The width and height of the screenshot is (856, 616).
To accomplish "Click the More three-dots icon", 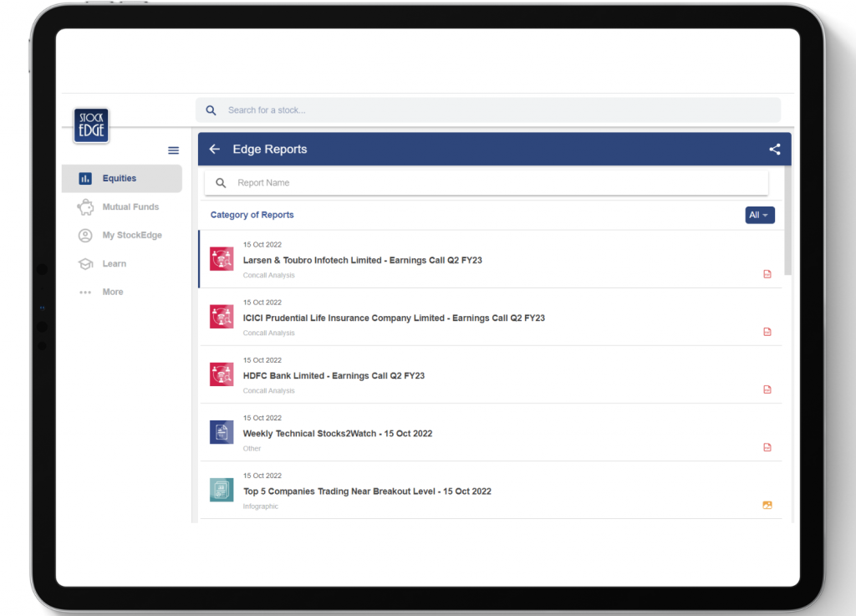I will point(85,292).
